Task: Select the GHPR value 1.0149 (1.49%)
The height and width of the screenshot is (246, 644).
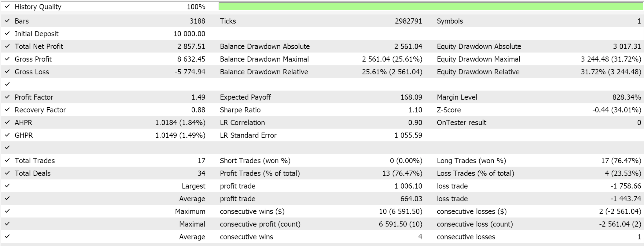Action: click(180, 135)
